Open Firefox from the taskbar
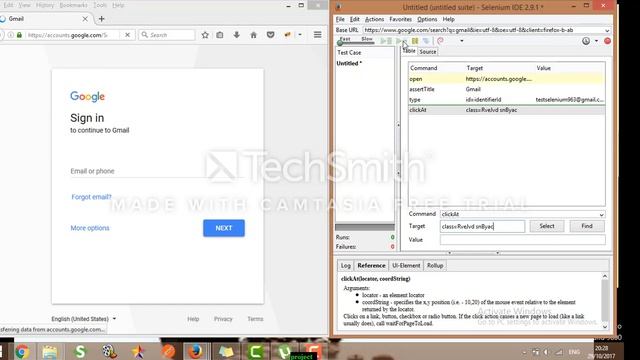This screenshot has width=640, height=360. 196,351
